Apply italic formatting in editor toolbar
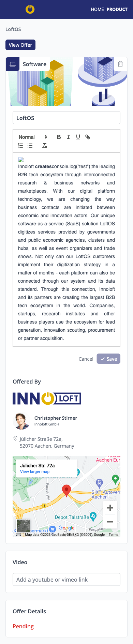Image resolution: width=133 pixels, height=644 pixels. click(x=68, y=137)
